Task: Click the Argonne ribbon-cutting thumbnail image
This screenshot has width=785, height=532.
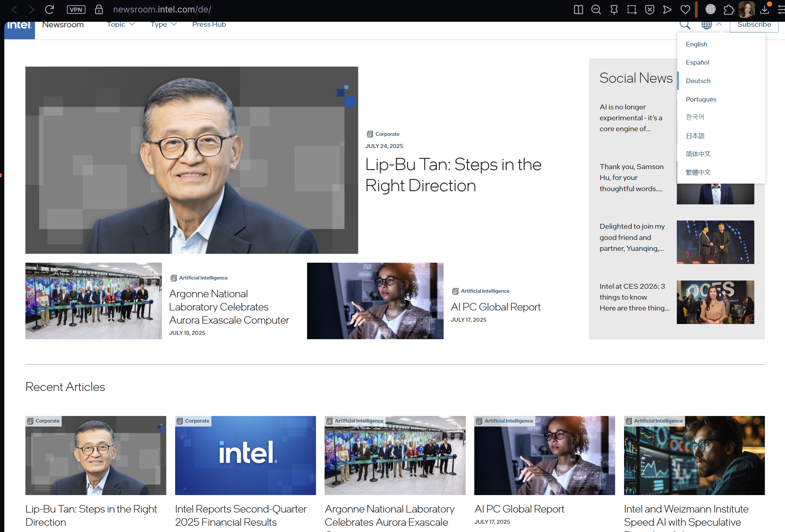Action: point(94,301)
